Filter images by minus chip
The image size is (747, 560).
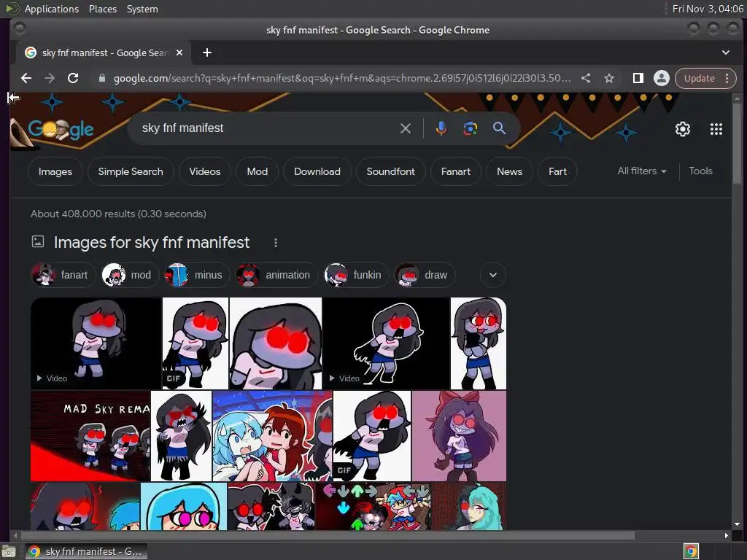click(197, 275)
